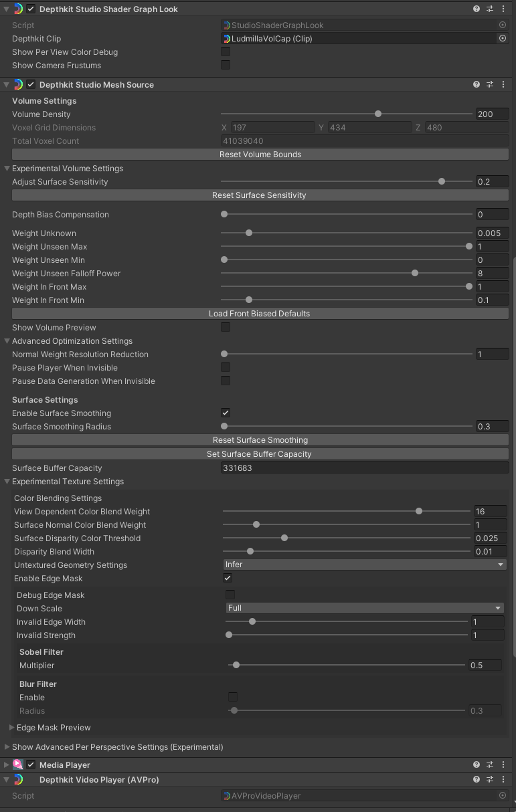Screen dimensions: 516x812
Task: Open more options for Depthkit Studio Mesh Source
Action: pyautogui.click(x=503, y=84)
